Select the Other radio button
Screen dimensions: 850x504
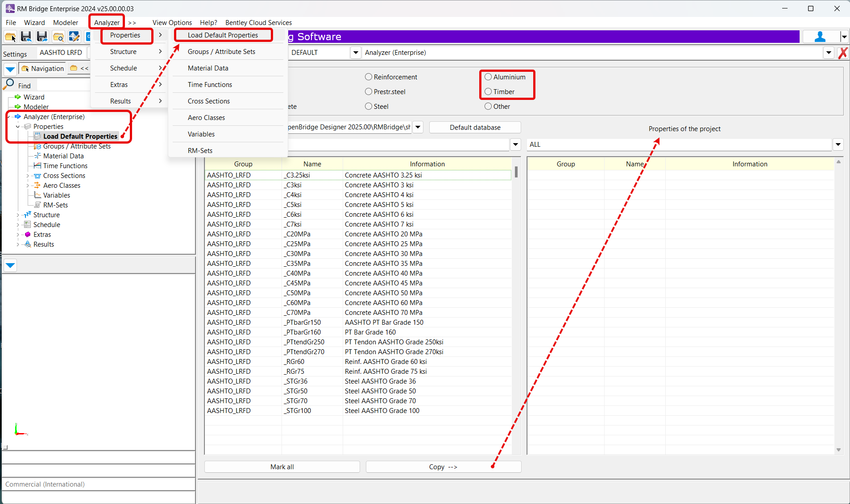pyautogui.click(x=488, y=106)
